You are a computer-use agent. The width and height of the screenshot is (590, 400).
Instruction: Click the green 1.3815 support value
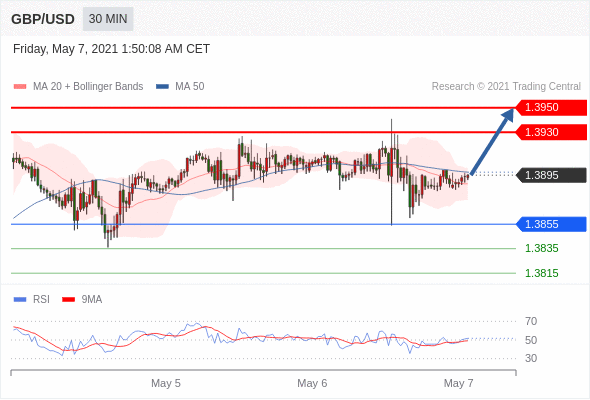pyautogui.click(x=541, y=273)
